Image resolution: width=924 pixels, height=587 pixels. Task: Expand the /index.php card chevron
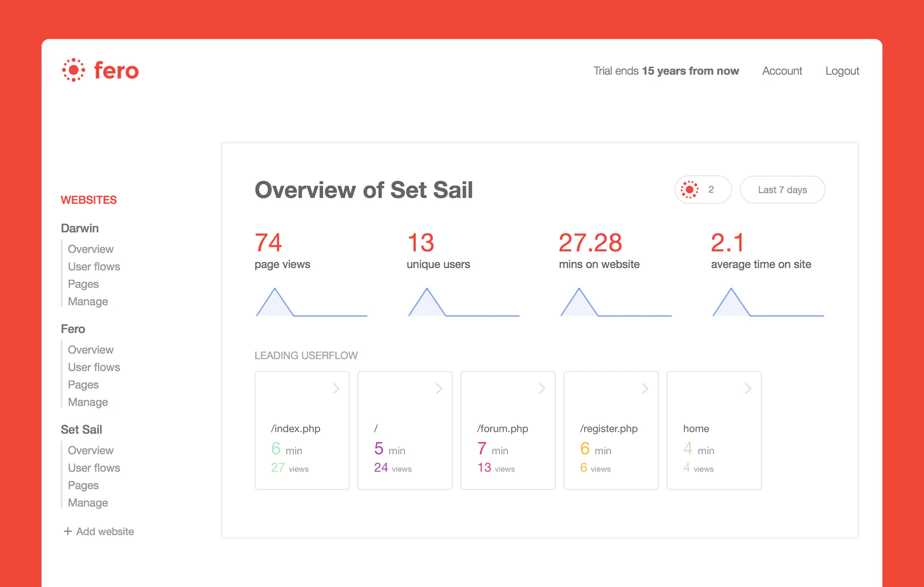[336, 388]
